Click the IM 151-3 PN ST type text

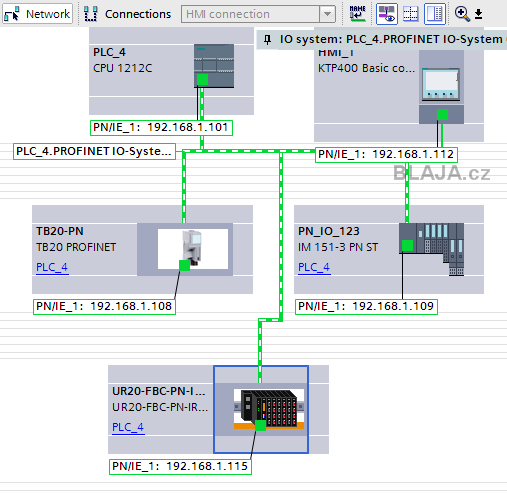[338, 247]
